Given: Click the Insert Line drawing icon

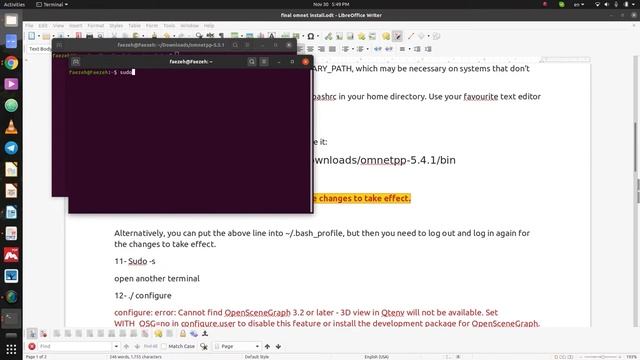Looking at the screenshot, I should (x=411, y=36).
